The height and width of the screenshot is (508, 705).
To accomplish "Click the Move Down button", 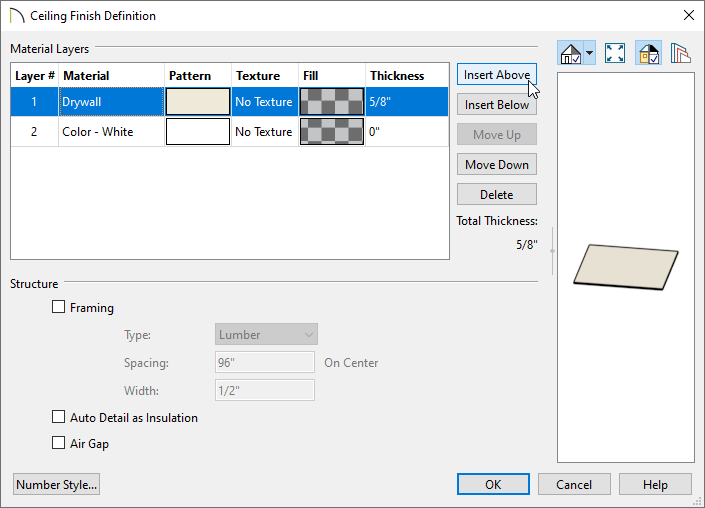I will pos(497,165).
